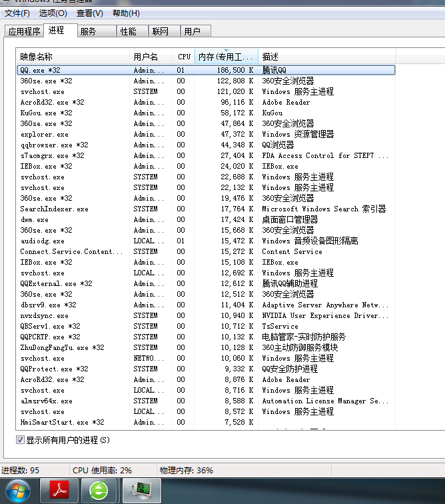Open the 查看(V) menu
Image resolution: width=445 pixels, height=504 pixels.
tap(90, 13)
